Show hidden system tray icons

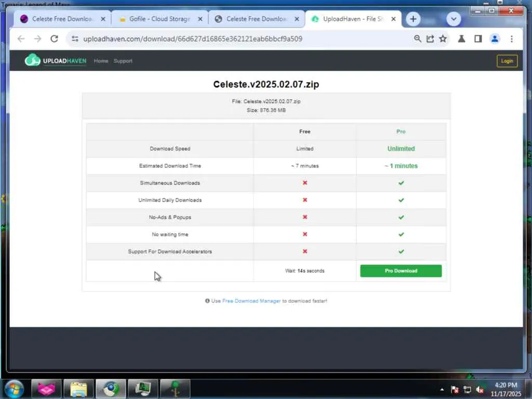pyautogui.click(x=442, y=390)
